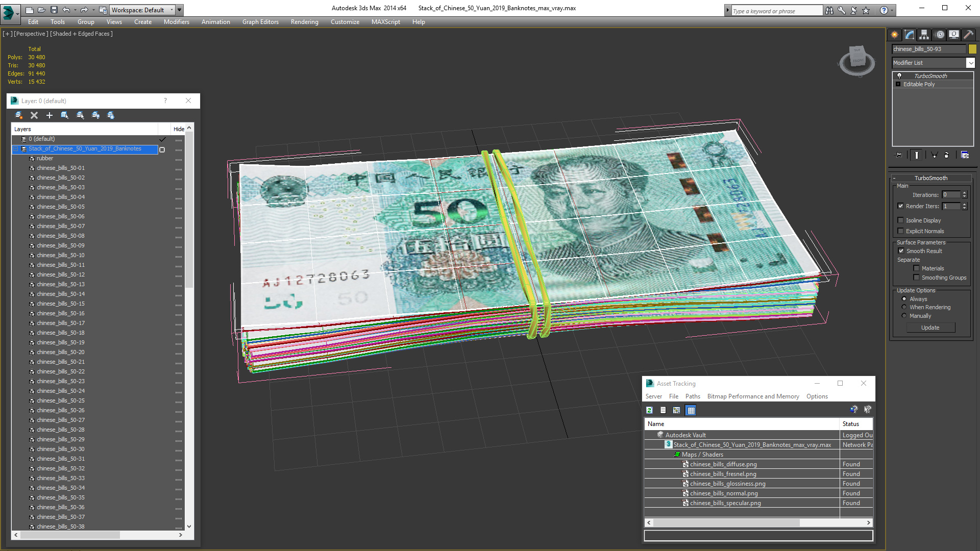
Task: Toggle Smooth Result checkbox
Action: tap(901, 251)
